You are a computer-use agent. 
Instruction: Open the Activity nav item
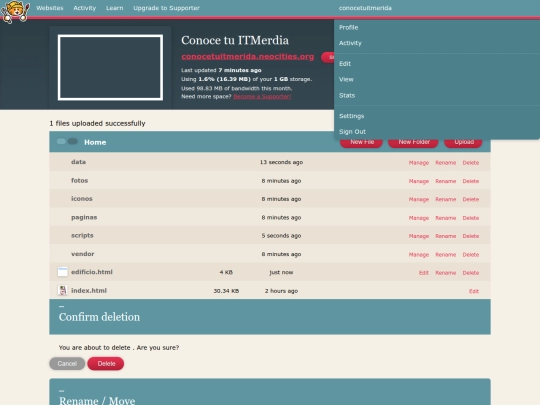click(84, 8)
